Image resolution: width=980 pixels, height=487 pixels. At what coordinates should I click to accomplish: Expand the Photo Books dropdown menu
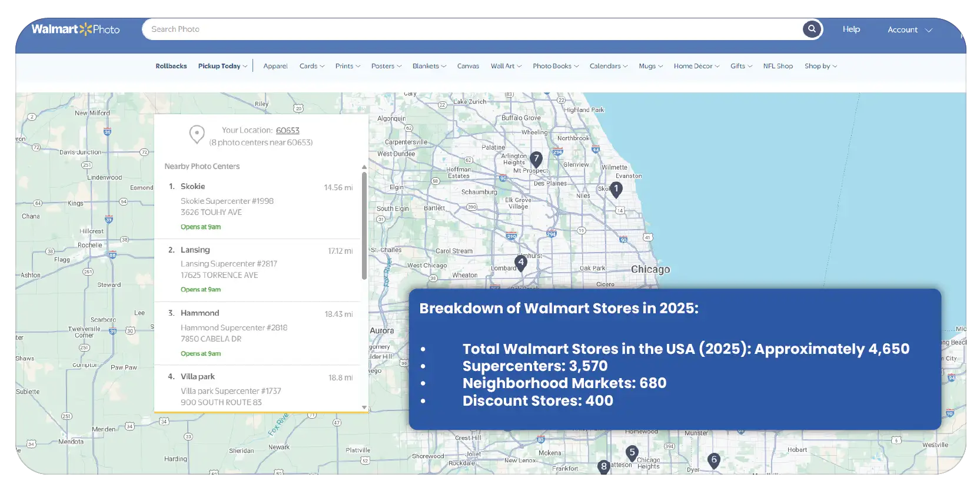(556, 66)
